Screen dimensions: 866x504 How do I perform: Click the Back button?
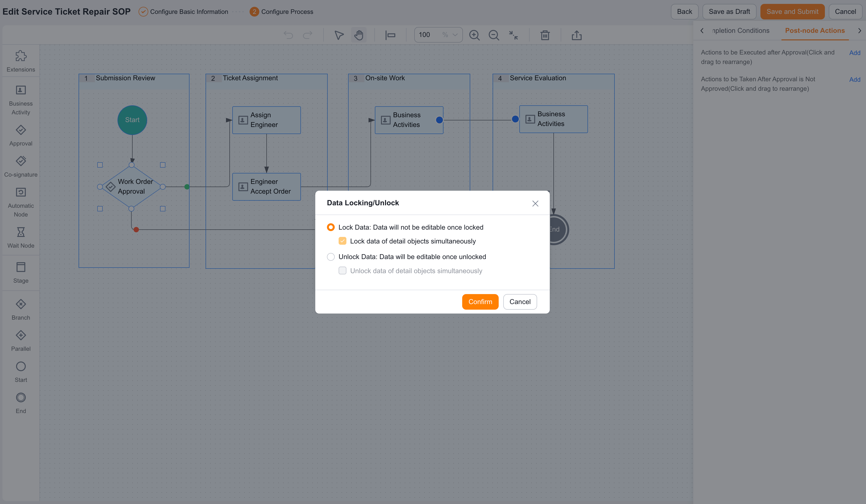(684, 12)
